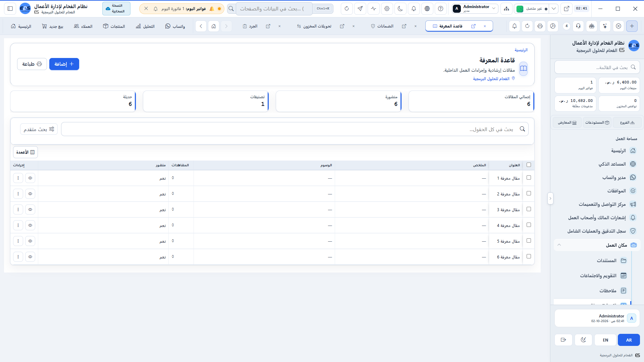Open the paper plane send icon

click(360, 9)
